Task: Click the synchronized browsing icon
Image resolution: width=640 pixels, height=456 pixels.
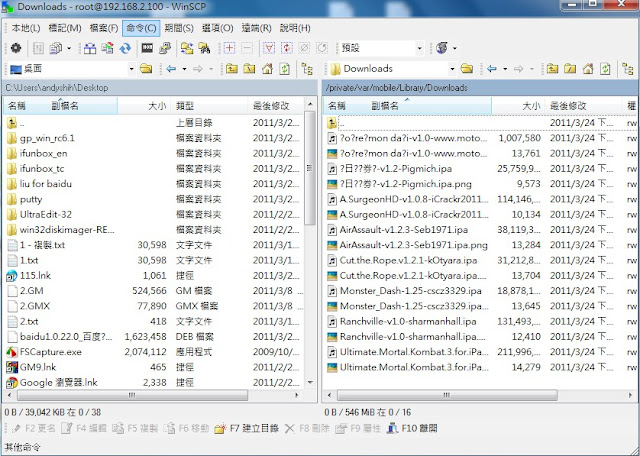Action: point(187,48)
